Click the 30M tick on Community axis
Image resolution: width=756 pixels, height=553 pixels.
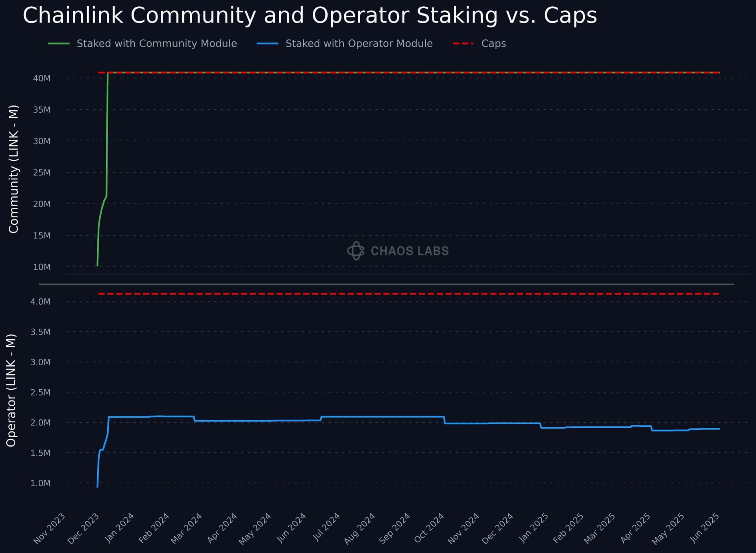(42, 141)
